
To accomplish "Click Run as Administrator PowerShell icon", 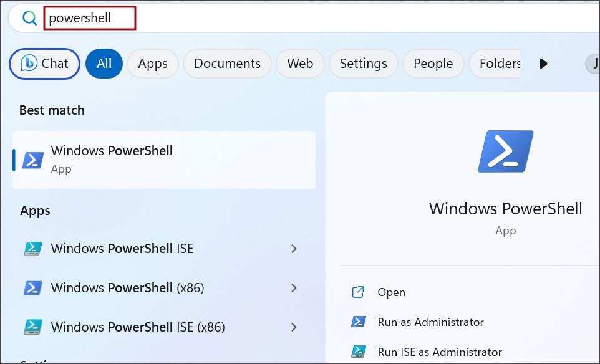I will point(359,322).
